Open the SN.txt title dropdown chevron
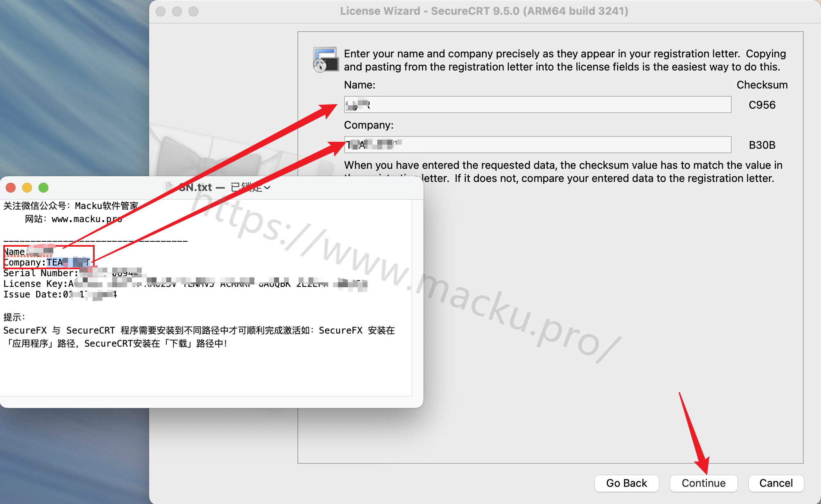The image size is (821, 504). [x=267, y=188]
